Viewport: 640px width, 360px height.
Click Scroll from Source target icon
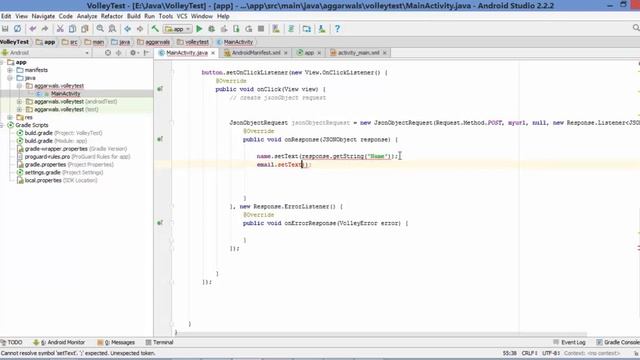pyautogui.click(x=108, y=53)
